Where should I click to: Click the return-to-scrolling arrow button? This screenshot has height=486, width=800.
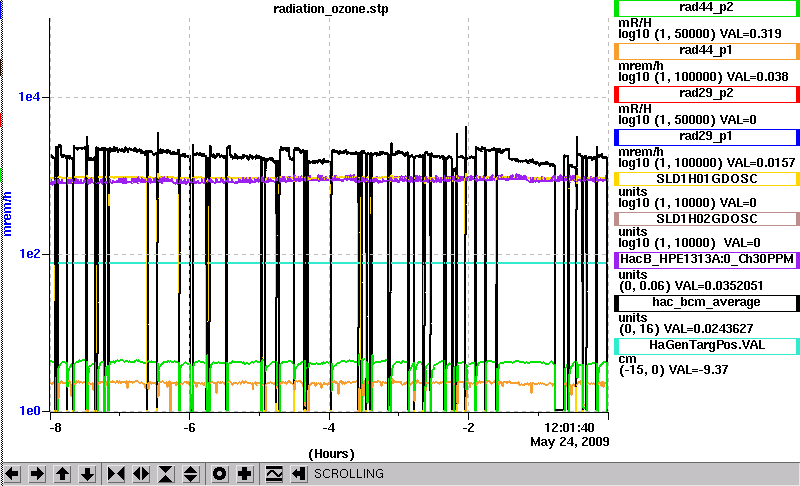pyautogui.click(x=298, y=474)
